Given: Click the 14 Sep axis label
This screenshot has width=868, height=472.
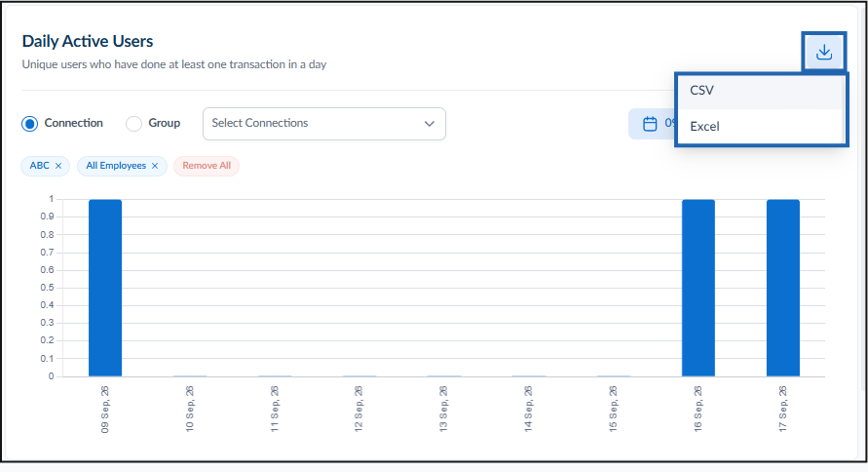Looking at the screenshot, I should [528, 409].
